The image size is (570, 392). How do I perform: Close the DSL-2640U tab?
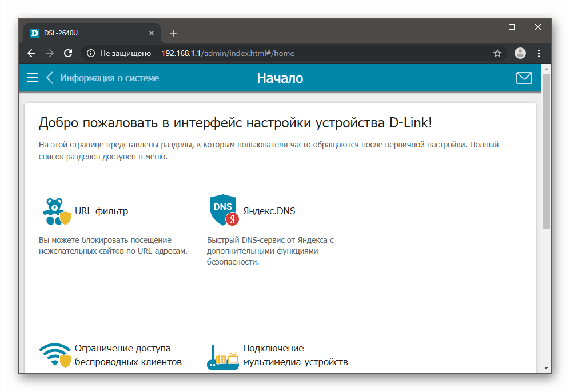click(x=152, y=33)
